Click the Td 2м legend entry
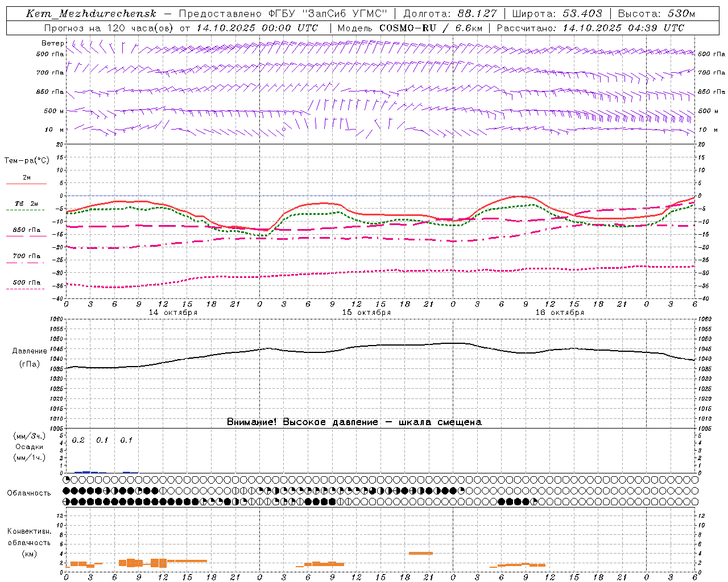Viewport: 728px width, 582px height. (26, 203)
